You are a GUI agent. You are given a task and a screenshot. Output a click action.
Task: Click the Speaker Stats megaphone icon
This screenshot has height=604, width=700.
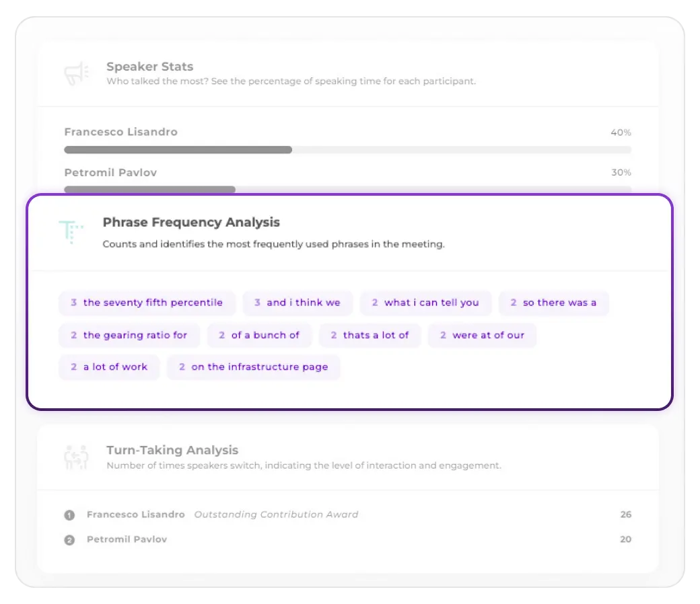click(75, 74)
